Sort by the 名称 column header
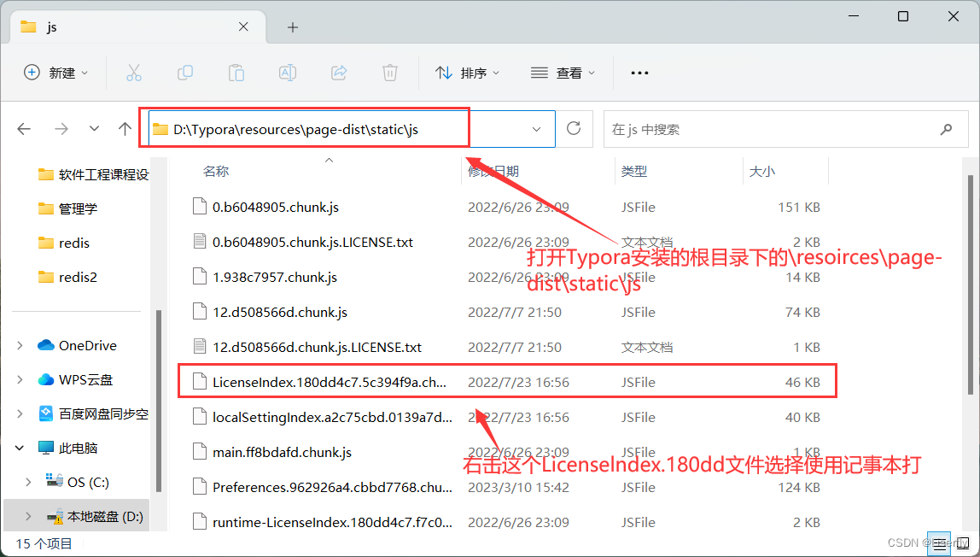The image size is (980, 557). (x=216, y=172)
